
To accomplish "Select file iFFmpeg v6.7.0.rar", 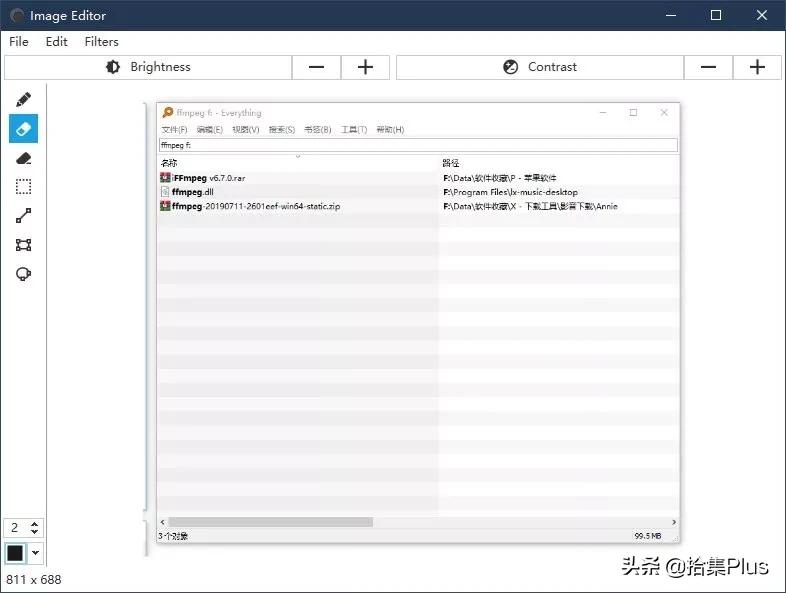I will [209, 178].
